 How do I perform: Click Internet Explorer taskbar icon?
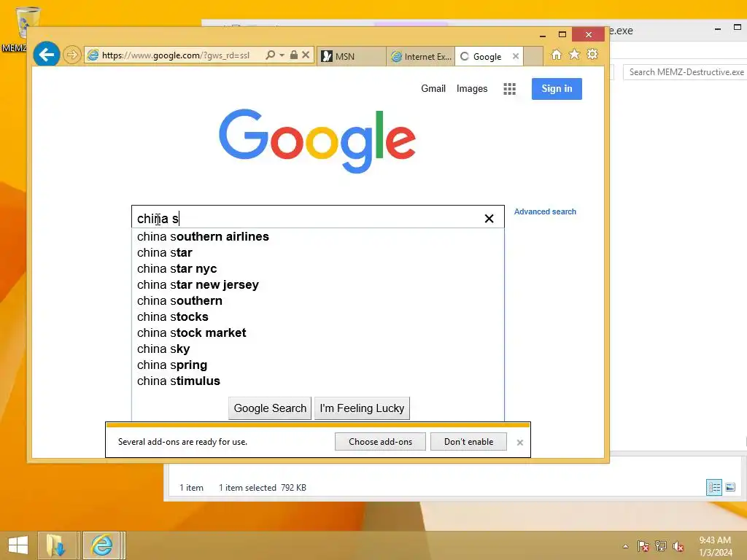pyautogui.click(x=101, y=545)
